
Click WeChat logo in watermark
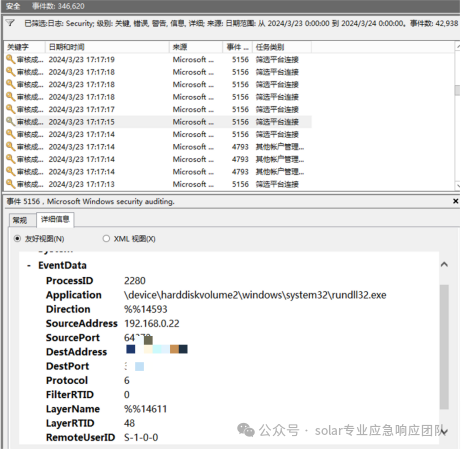pyautogui.click(x=246, y=430)
